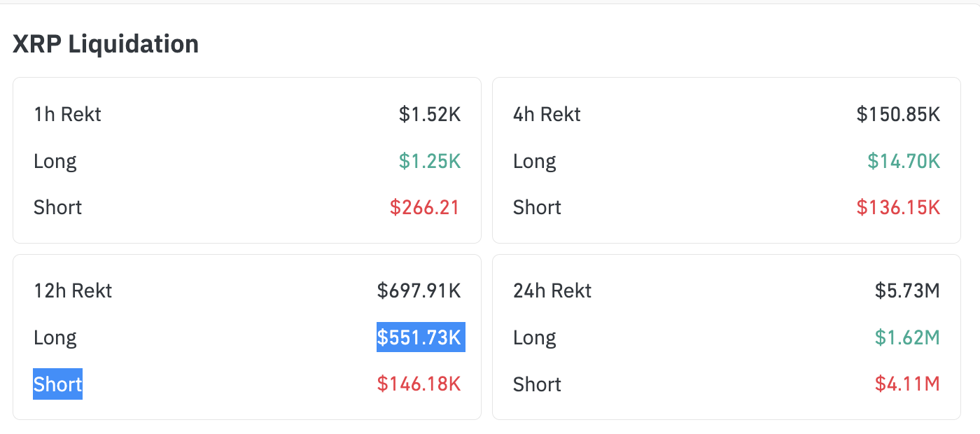The image size is (980, 434).
Task: Click the 12h Rekt label
Action: pos(73,290)
